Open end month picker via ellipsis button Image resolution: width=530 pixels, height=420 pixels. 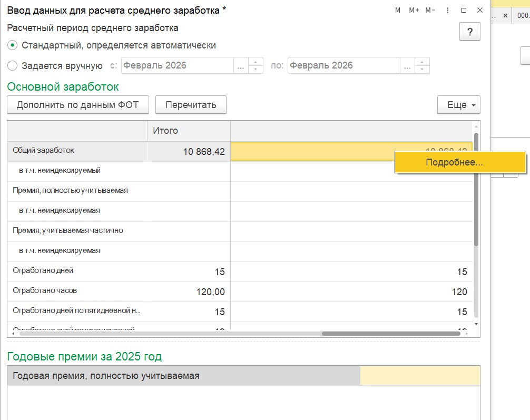coord(407,66)
